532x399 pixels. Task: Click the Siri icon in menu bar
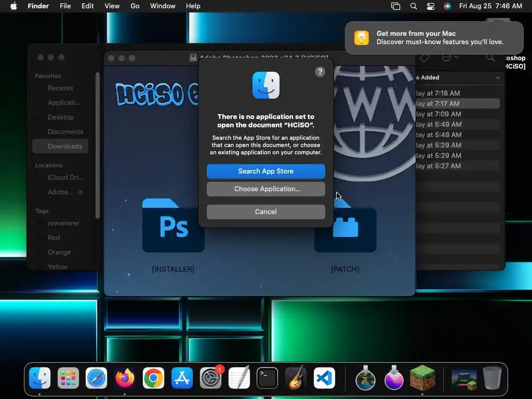click(x=447, y=6)
